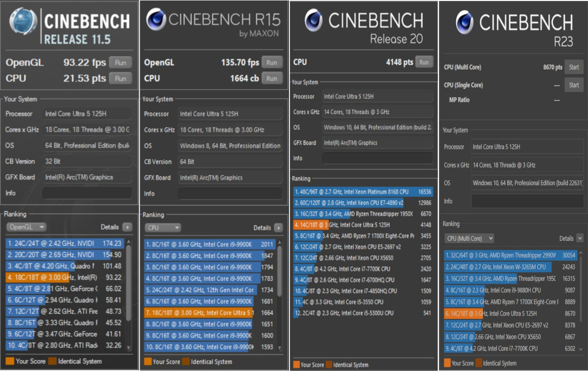Click the Cinebench R15 sphere logo

click(156, 21)
